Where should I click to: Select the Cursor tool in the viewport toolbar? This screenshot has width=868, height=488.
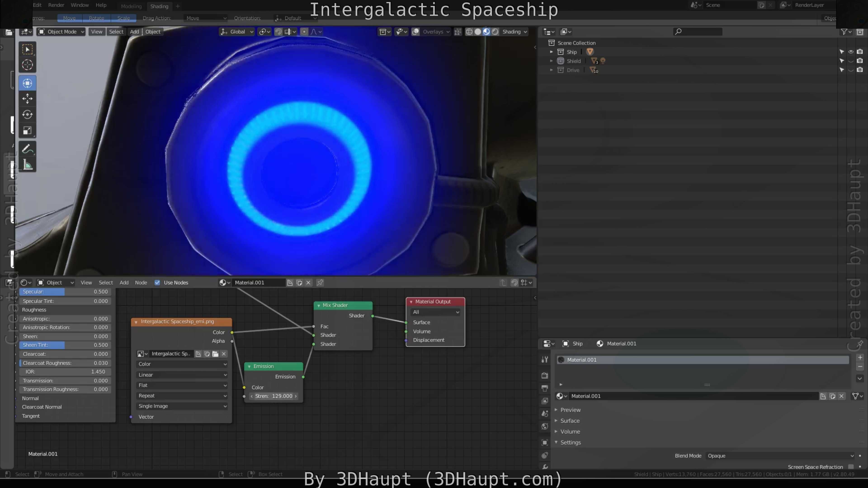pyautogui.click(x=27, y=65)
